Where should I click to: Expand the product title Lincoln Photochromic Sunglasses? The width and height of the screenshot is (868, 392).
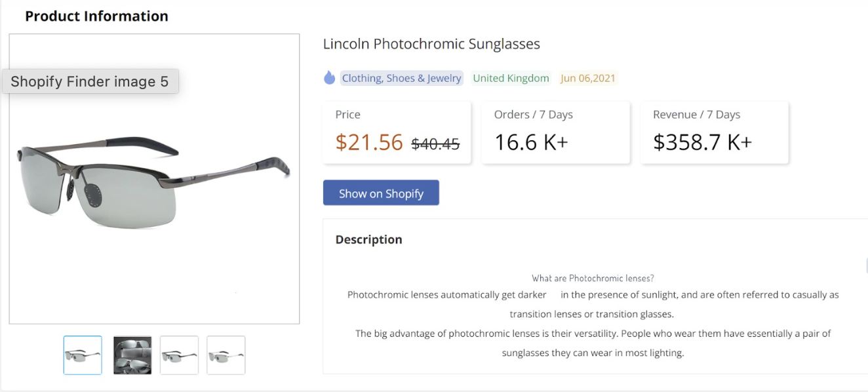431,44
